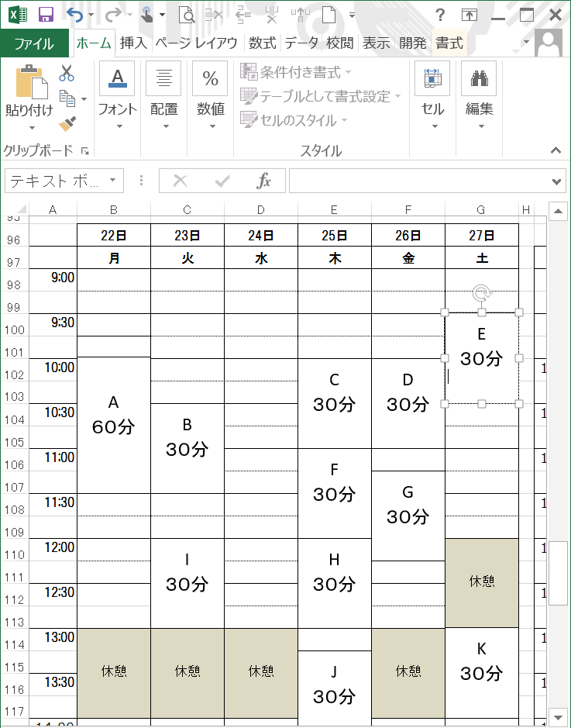
Task: Expand the 配置 alignment dropdown
Action: pyautogui.click(x=163, y=97)
